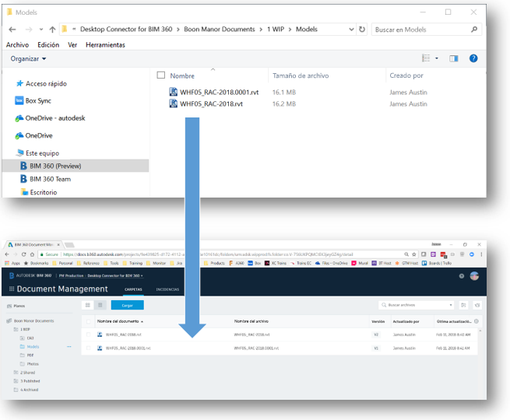Sort by the Tamaño de archivo column

click(x=301, y=75)
